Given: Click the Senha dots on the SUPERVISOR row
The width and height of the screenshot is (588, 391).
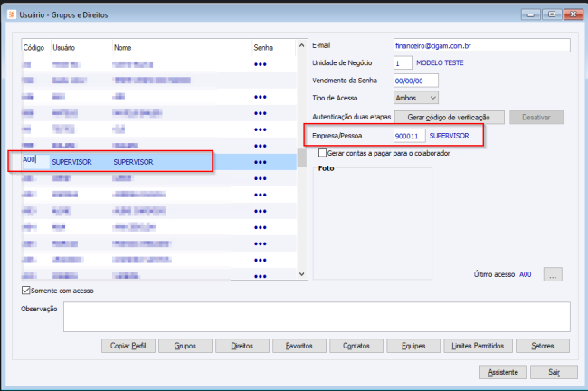Looking at the screenshot, I should click(x=261, y=162).
